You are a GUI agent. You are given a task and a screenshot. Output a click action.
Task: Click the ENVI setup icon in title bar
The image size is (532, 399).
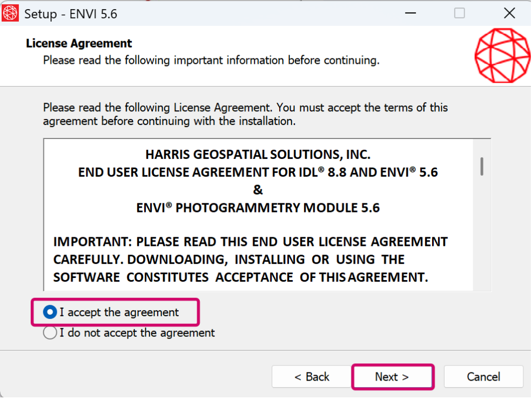[x=10, y=13]
